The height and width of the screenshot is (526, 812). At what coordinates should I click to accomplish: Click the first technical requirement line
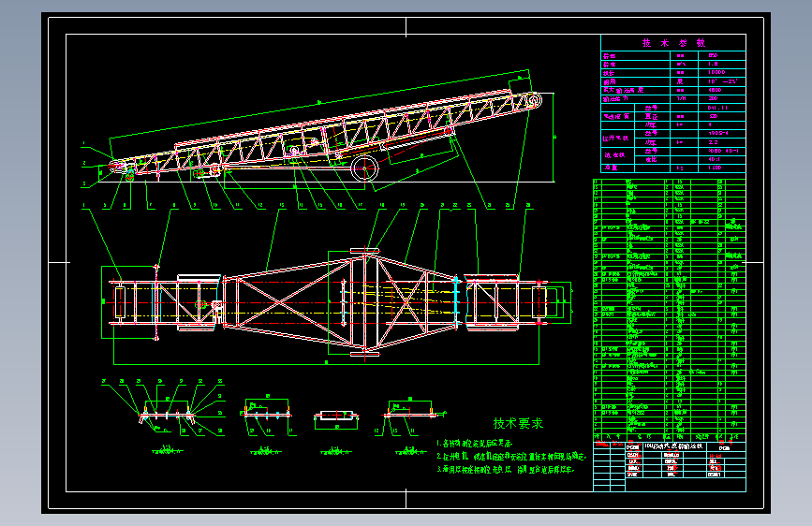(x=475, y=444)
